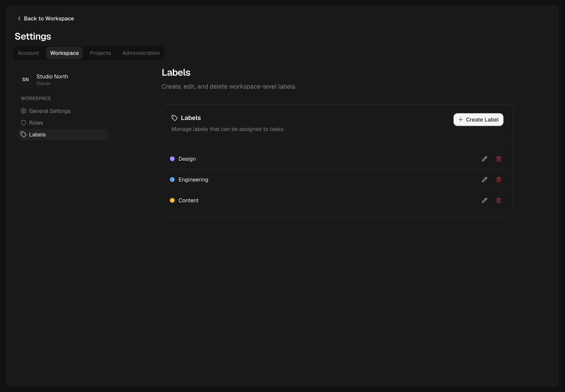
Task: Click the Create Label button
Action: pyautogui.click(x=478, y=120)
